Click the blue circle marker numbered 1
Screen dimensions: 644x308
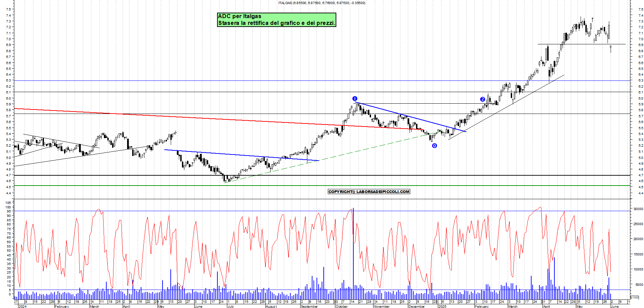355,99
